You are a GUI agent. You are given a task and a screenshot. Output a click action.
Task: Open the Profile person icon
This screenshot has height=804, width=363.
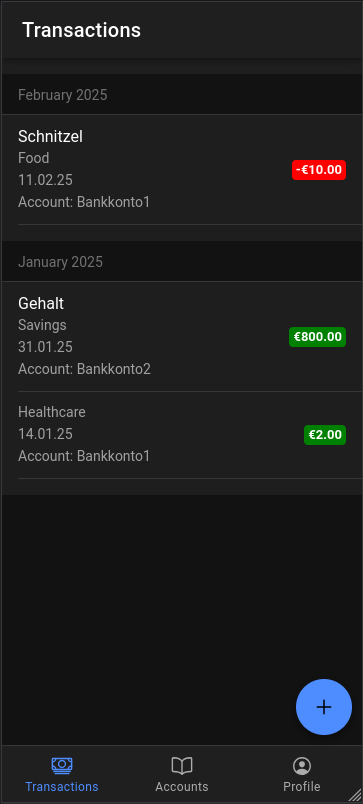coord(302,766)
